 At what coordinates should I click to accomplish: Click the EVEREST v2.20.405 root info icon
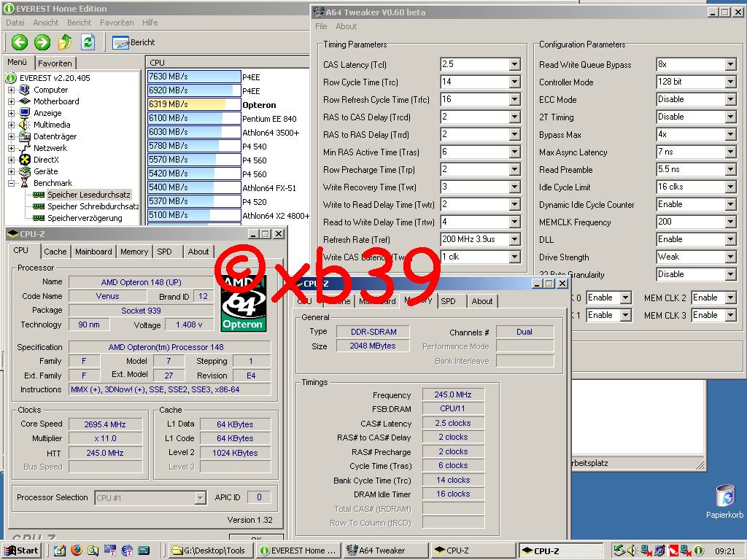pyautogui.click(x=11, y=77)
